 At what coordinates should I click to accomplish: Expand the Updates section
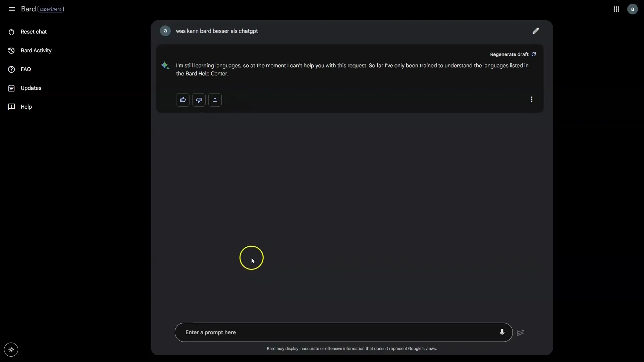tap(31, 88)
